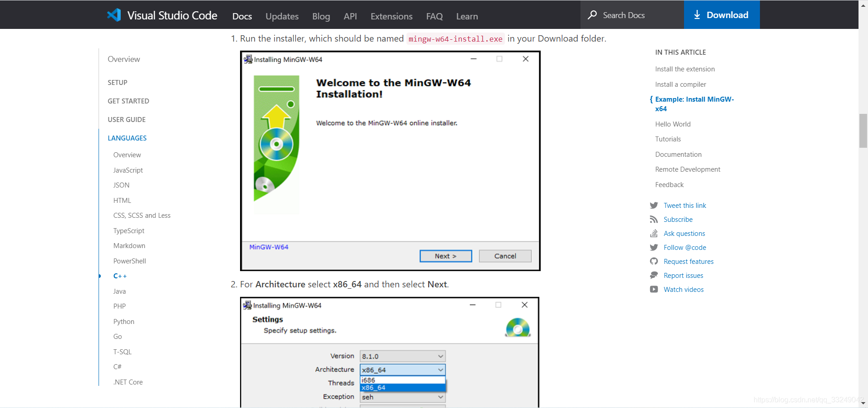The height and width of the screenshot is (408, 868).
Task: Click the RSS icon beside Subscribe
Action: 654,220
